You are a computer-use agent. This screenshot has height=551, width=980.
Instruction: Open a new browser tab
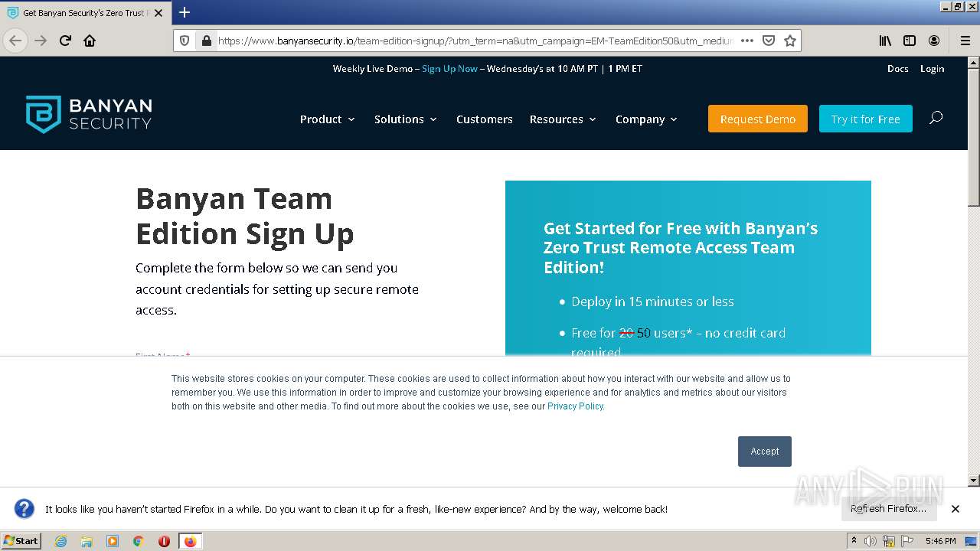point(185,12)
